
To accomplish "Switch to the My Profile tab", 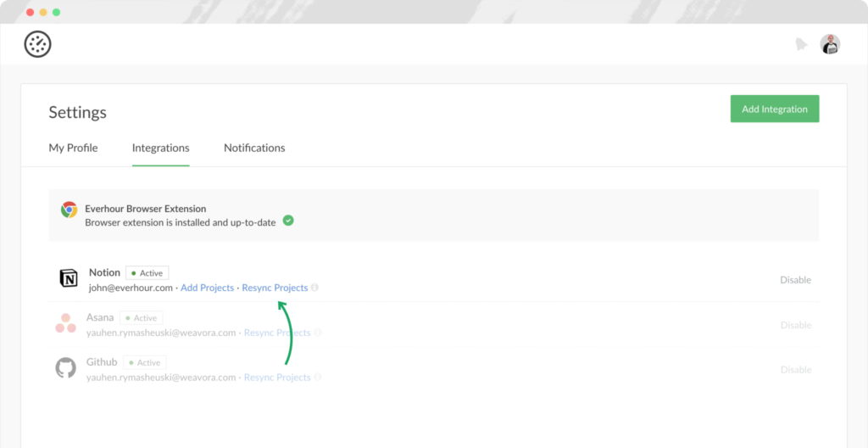I will tap(73, 148).
